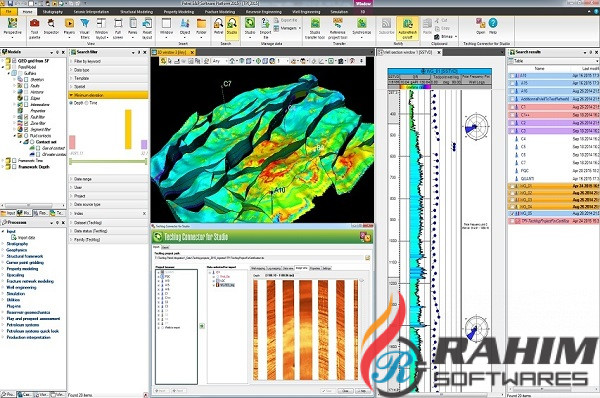The image size is (600, 398).
Task: Open Petroleum systems quick look
Action: click(x=33, y=331)
